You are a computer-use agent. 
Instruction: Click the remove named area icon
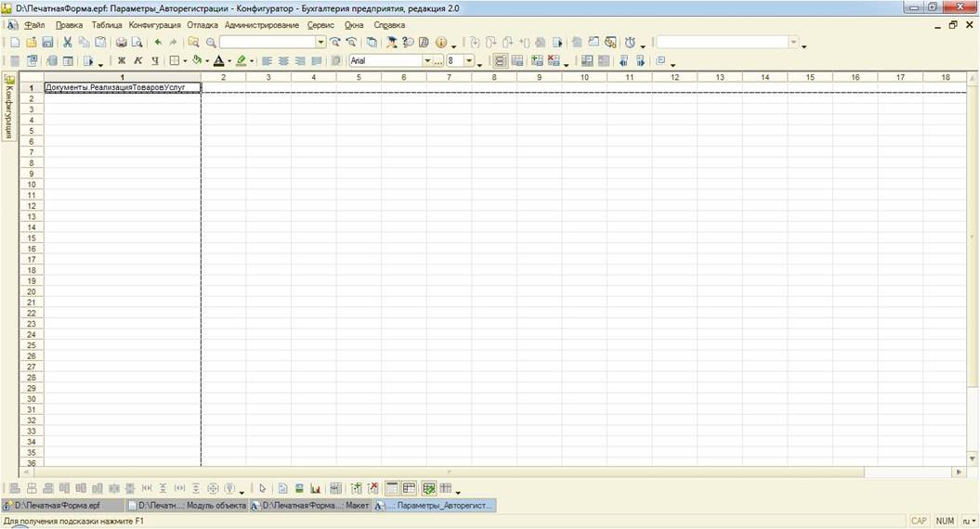[553, 60]
